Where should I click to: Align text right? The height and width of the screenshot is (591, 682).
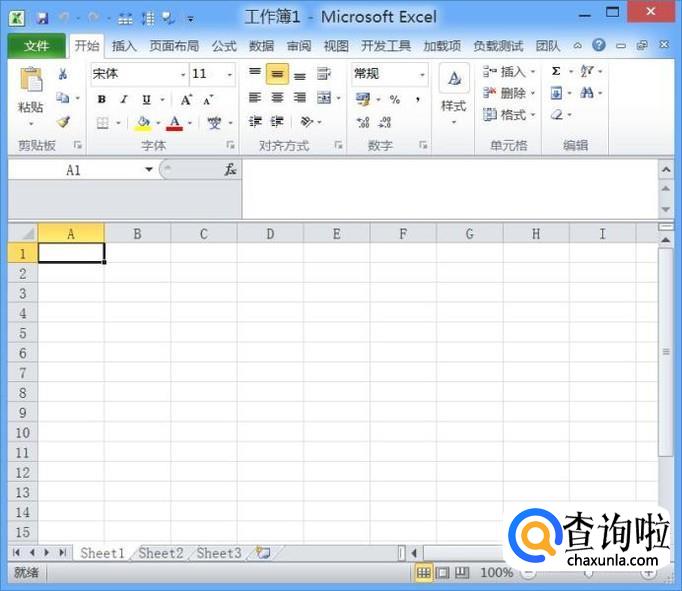tap(299, 97)
